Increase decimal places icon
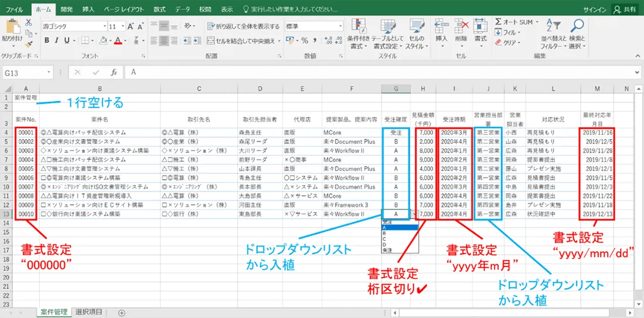 [328, 40]
